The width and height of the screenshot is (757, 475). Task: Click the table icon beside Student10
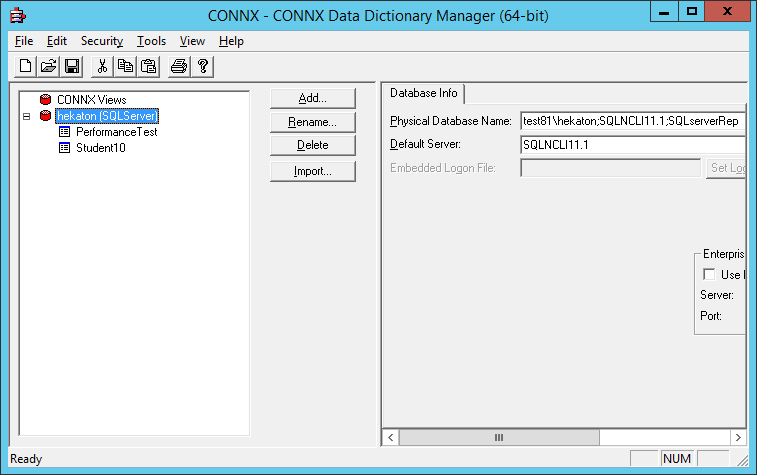pos(64,148)
